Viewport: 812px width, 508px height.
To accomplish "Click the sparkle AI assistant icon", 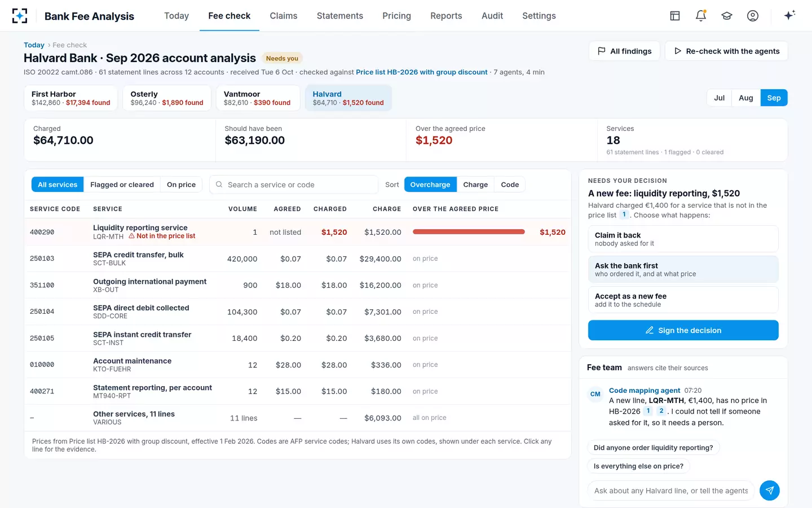I will tap(789, 15).
